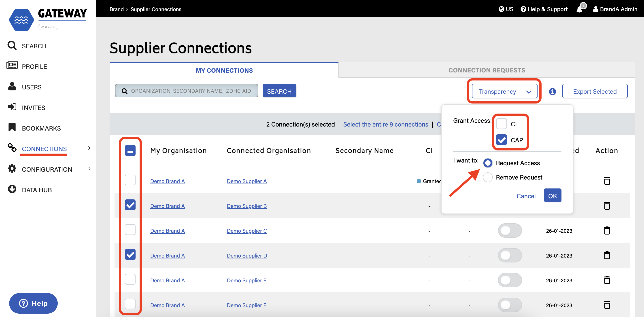Toggle the switch in the Demo Supplier E row
The width and height of the screenshot is (644, 317).
(510, 280)
